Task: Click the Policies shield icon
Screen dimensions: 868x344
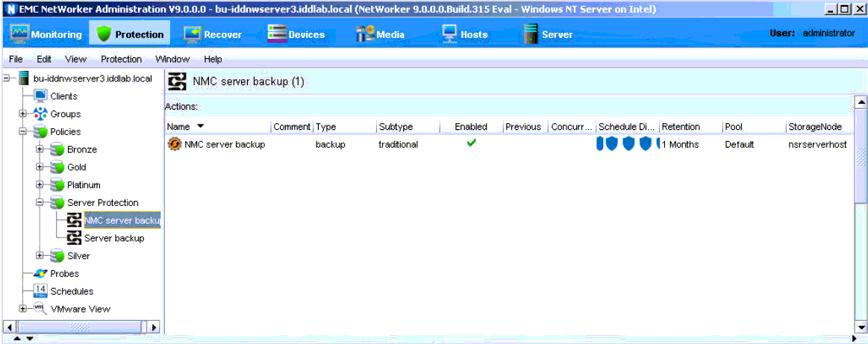Action: (x=40, y=131)
